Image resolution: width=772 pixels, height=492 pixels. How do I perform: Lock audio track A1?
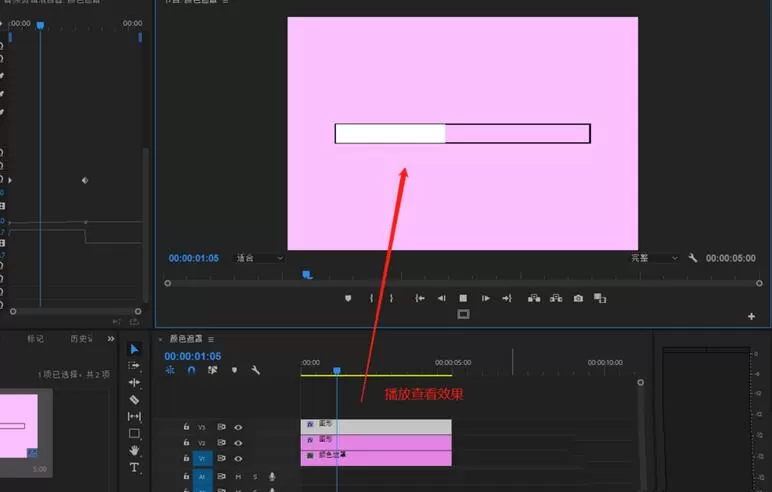click(186, 476)
